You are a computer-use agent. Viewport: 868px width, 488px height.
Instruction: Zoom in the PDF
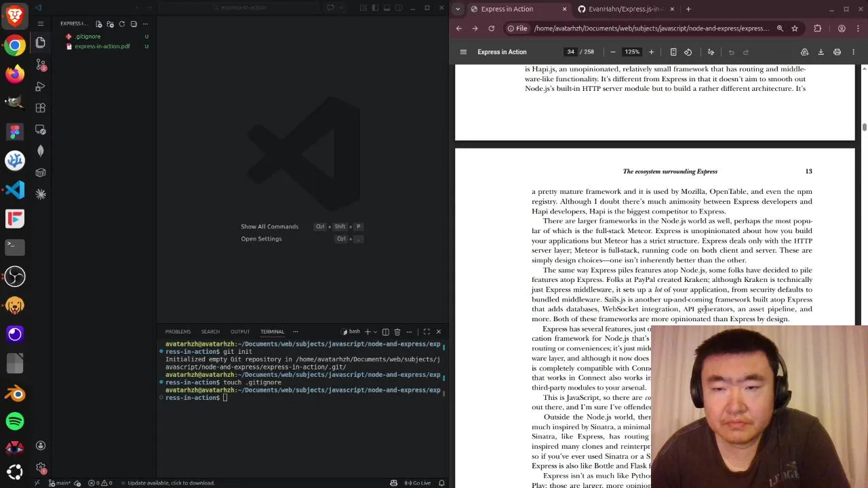(x=651, y=52)
